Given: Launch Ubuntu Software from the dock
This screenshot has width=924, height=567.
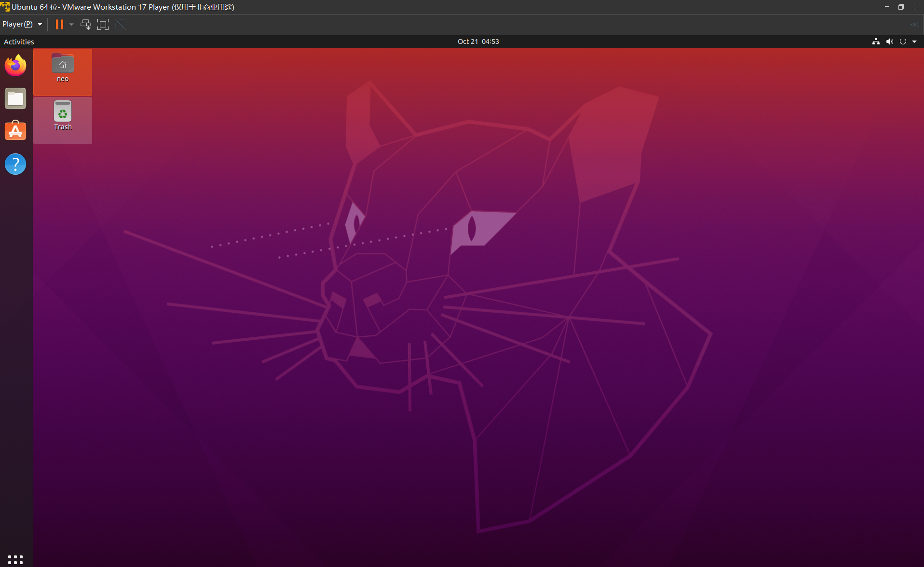Looking at the screenshot, I should click(x=15, y=131).
